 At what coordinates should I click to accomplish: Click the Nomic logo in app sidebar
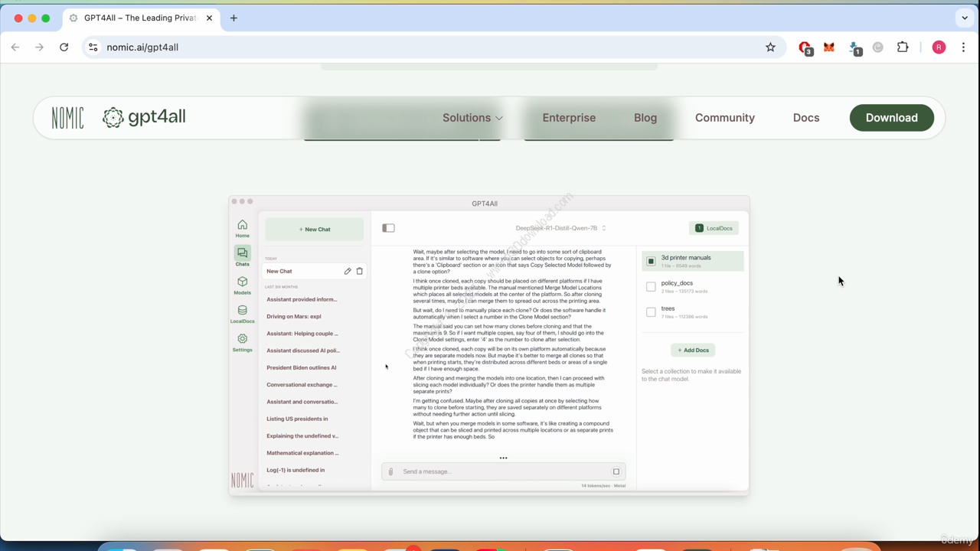pyautogui.click(x=242, y=480)
